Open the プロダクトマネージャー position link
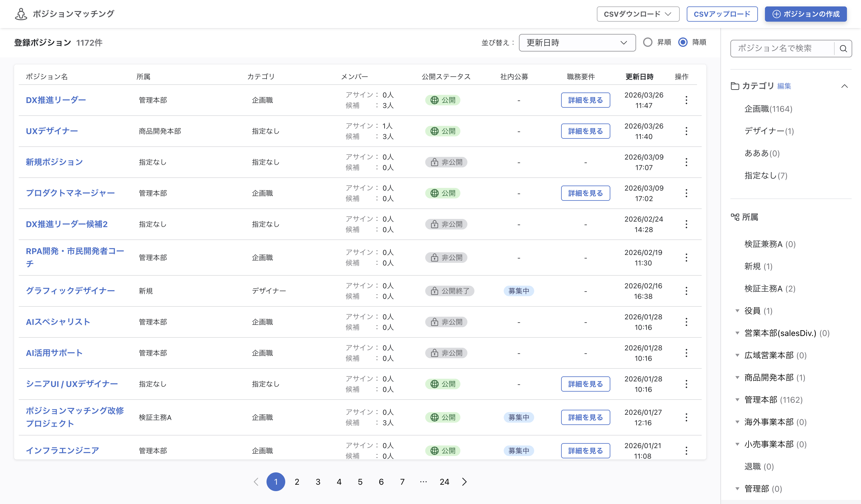This screenshot has width=861, height=504. 70,193
